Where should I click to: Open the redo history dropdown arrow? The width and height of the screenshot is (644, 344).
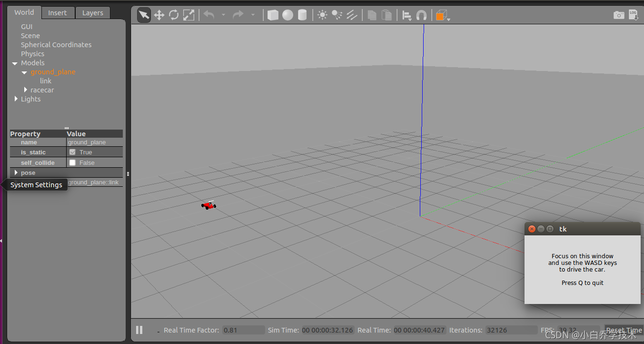[x=253, y=15]
